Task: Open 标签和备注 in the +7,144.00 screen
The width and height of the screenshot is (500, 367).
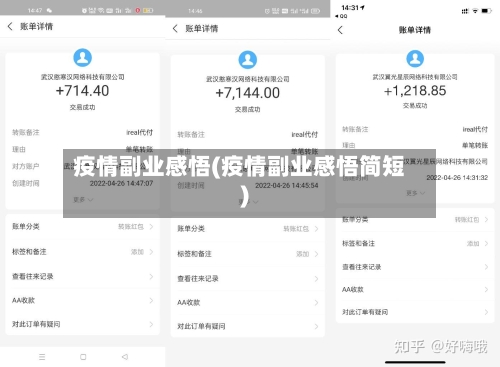Action: [x=248, y=254]
